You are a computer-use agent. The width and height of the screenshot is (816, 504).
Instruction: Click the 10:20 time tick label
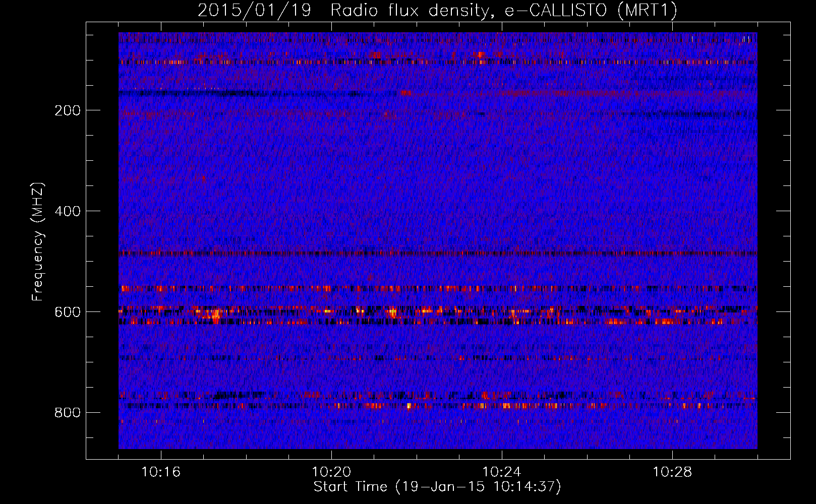click(x=331, y=472)
